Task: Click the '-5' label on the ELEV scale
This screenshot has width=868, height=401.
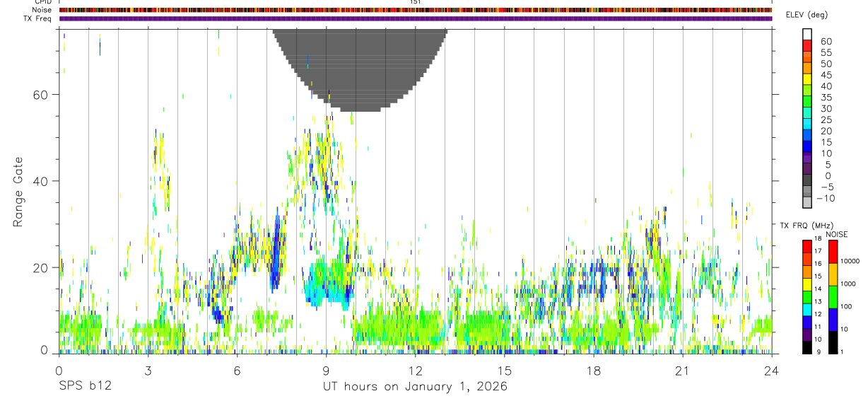Action: (826, 187)
